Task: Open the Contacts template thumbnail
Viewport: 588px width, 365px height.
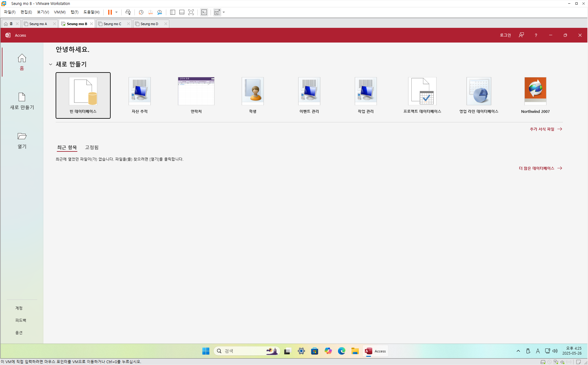Action: click(196, 91)
